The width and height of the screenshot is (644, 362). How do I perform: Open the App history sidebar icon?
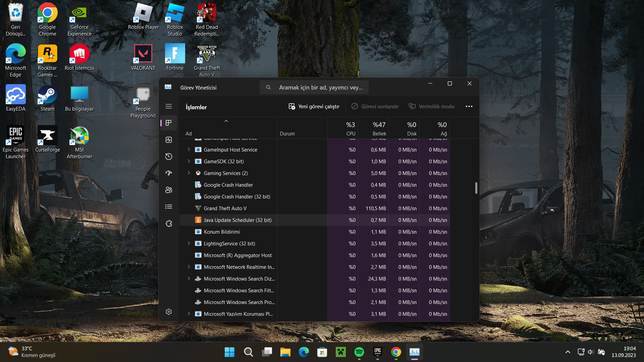coord(169,157)
